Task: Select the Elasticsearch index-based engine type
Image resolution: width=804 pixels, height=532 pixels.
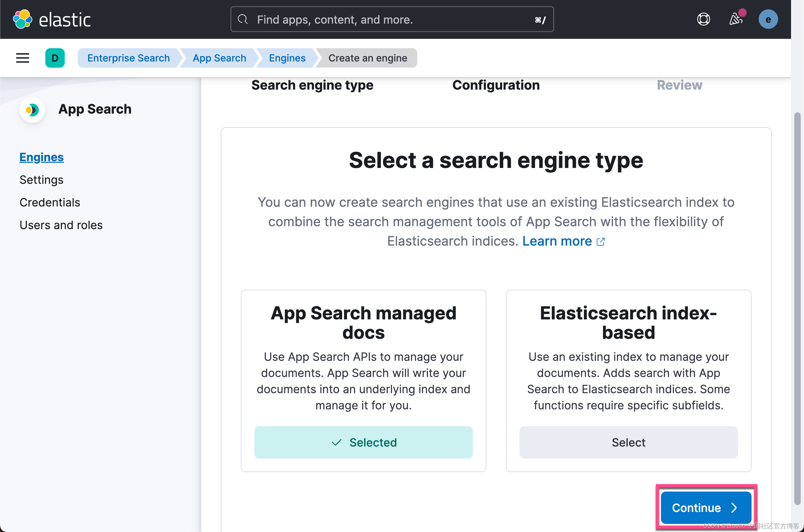Action: click(x=628, y=442)
